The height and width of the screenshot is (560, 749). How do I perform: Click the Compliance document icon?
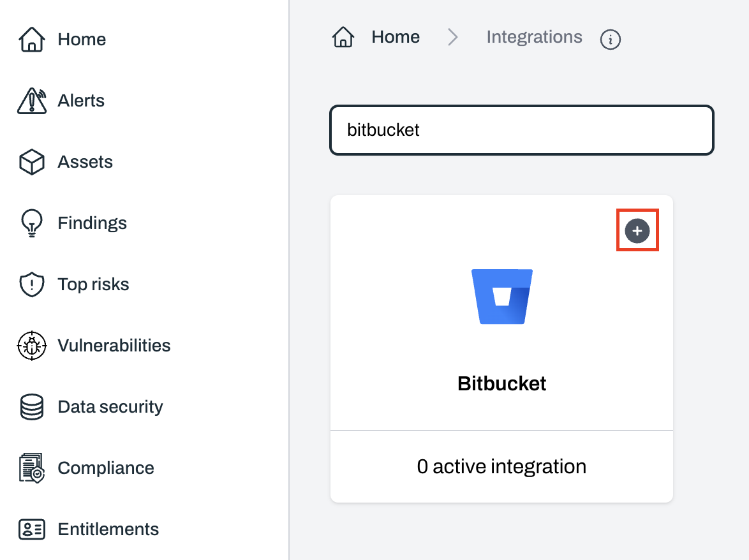click(31, 468)
